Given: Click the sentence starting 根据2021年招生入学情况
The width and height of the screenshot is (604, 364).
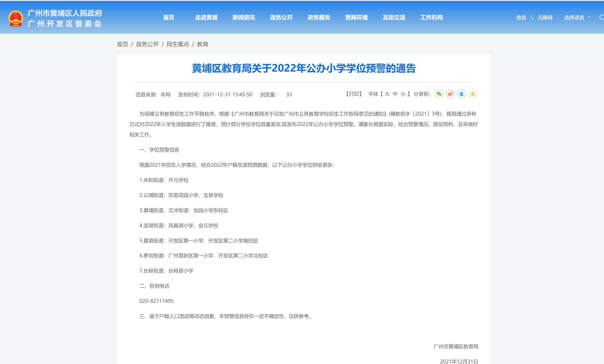Looking at the screenshot, I should click(x=237, y=165).
